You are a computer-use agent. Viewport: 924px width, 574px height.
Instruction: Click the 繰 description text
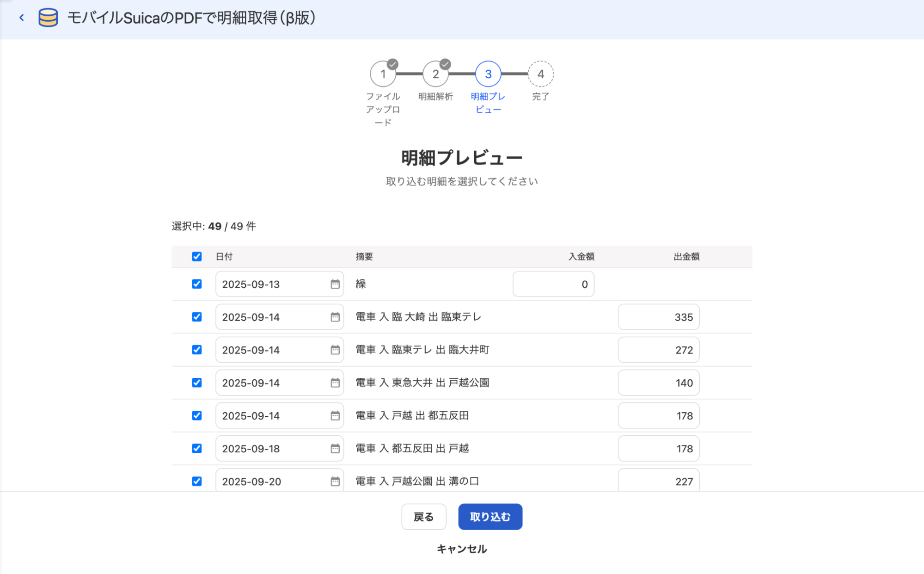click(361, 284)
